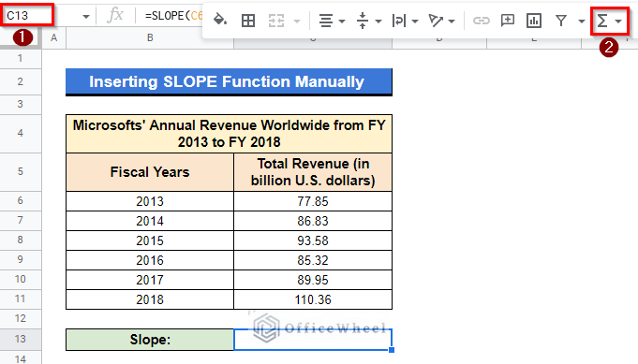
Task: Click the insert link icon
Action: tap(481, 21)
